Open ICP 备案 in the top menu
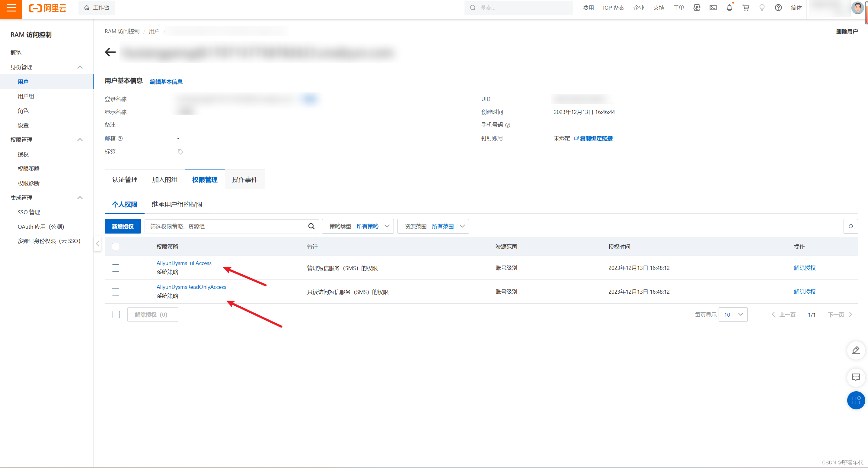 pyautogui.click(x=614, y=8)
